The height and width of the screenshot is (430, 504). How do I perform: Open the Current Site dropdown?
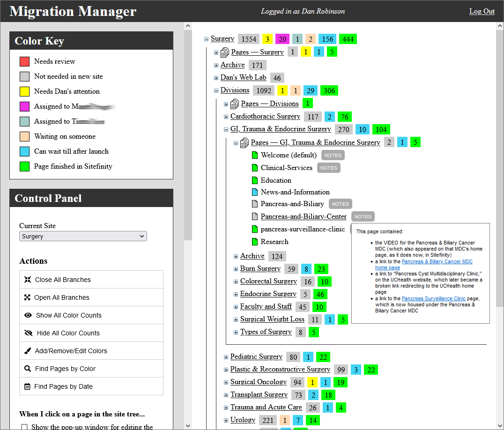[83, 236]
